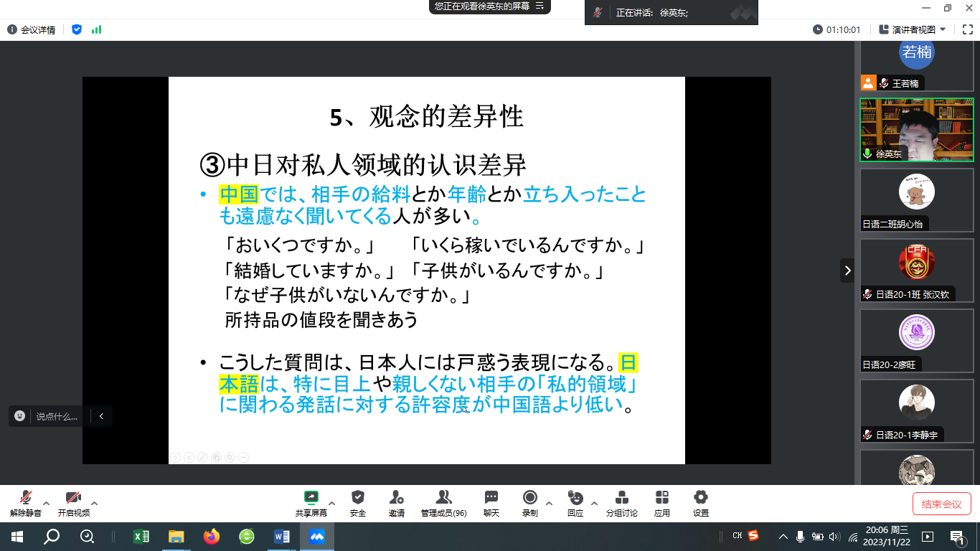Open the 应用 (Apps) icon
The image size is (980, 551).
(661, 498)
